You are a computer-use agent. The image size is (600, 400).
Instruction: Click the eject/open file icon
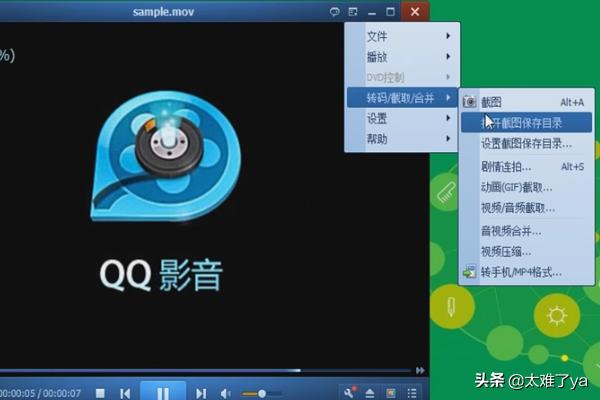369,394
